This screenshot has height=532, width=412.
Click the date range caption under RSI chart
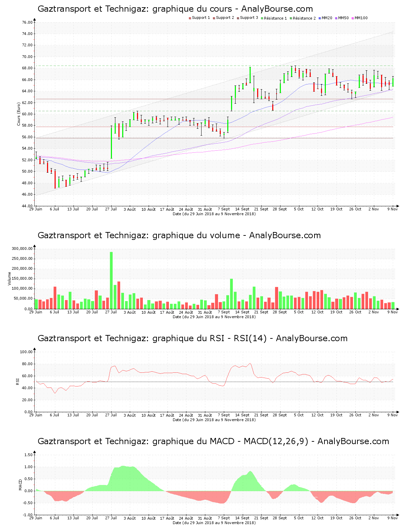(x=214, y=420)
